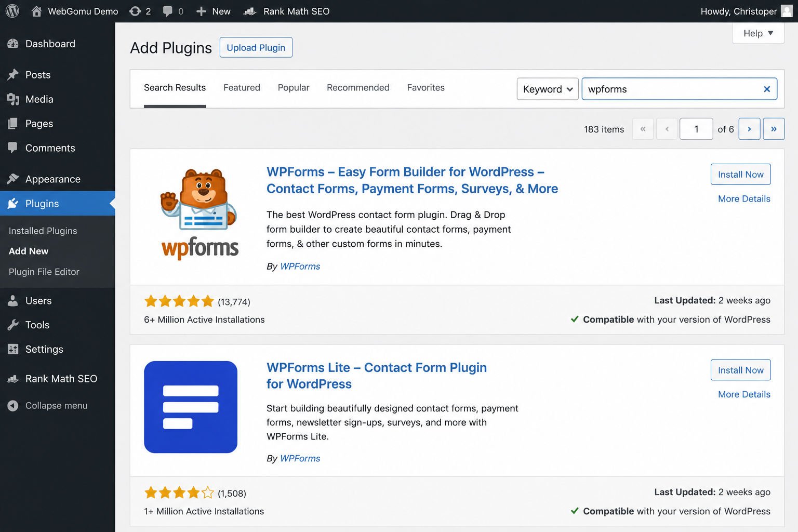Click the blue WPForms Lite plugin icon

[191, 407]
